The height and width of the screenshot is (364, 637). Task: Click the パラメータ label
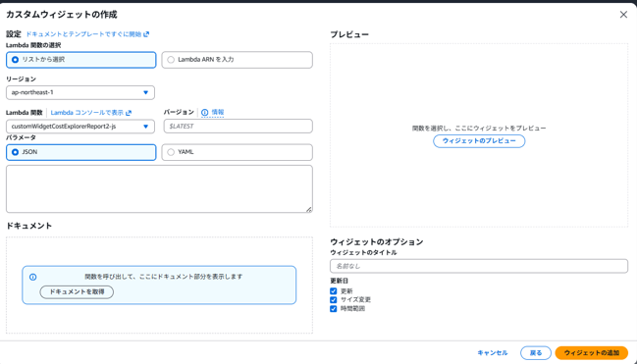pos(22,138)
